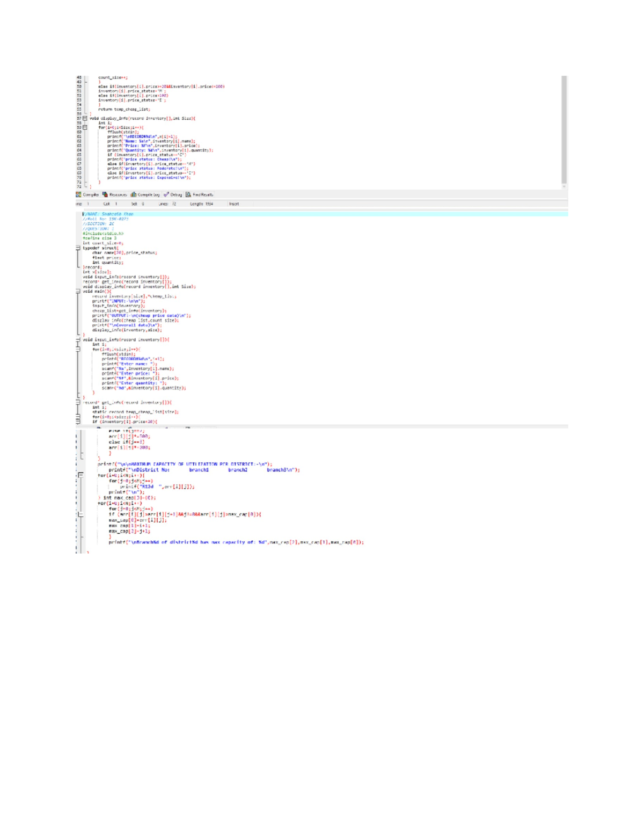Click the 'Lines: 72' status bar entry
The height and width of the screenshot is (834, 644).
tap(167, 204)
